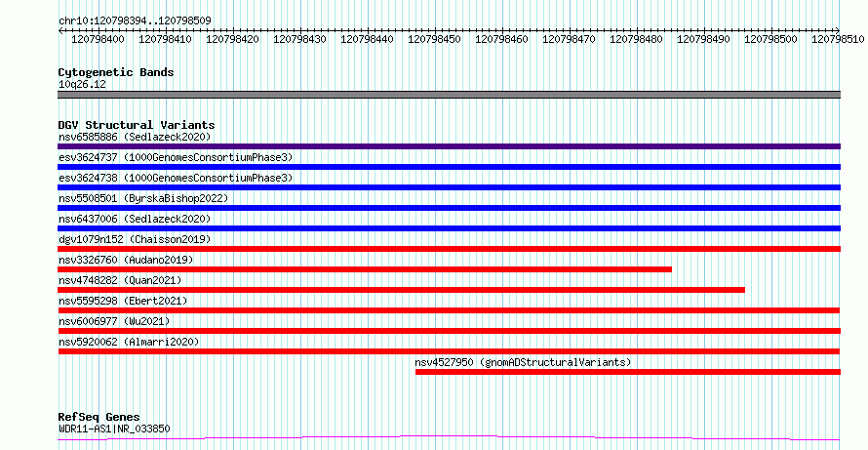This screenshot has width=868, height=450.
Task: Open nsv5508501 (ByrskaBishop2022) label
Action: 143,198
